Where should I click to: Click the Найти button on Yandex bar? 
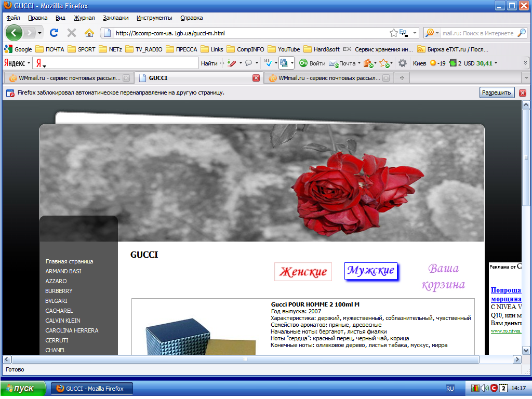209,63
